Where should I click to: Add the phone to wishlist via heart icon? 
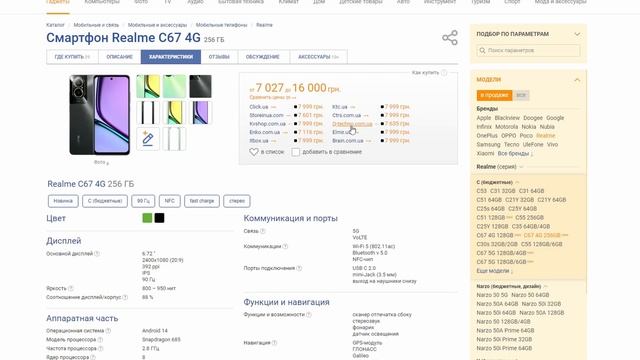click(254, 152)
